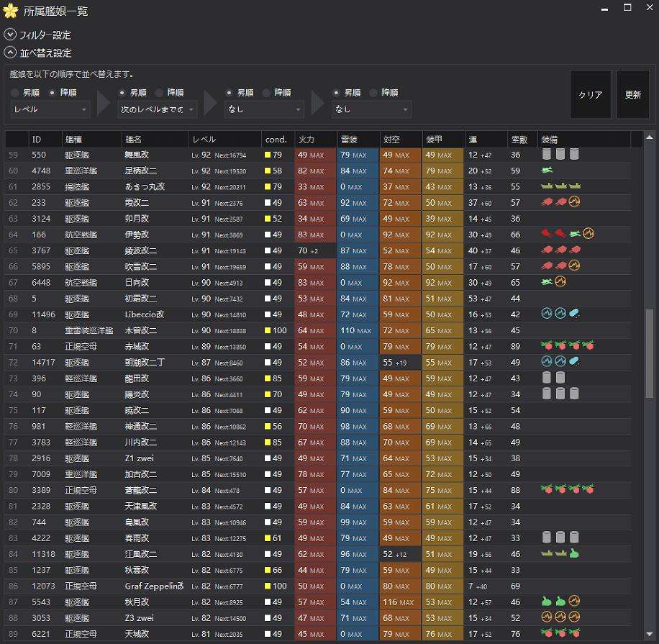This screenshot has width=659, height=644.
Task: Click the 対空 column header
Action: point(401,140)
